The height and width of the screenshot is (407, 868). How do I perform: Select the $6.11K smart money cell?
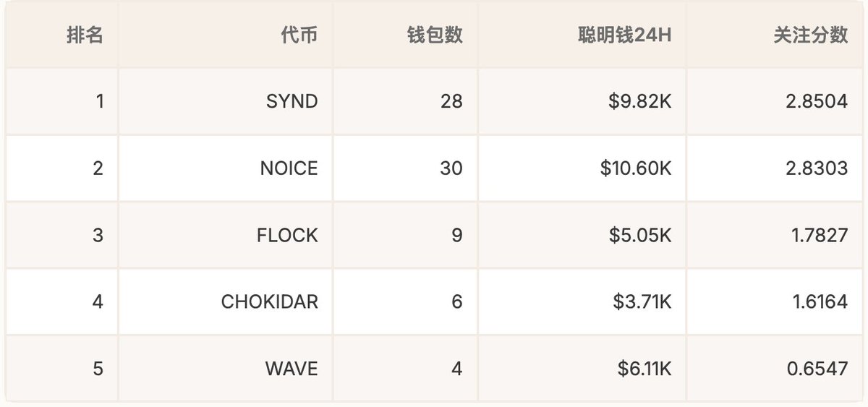pos(644,369)
